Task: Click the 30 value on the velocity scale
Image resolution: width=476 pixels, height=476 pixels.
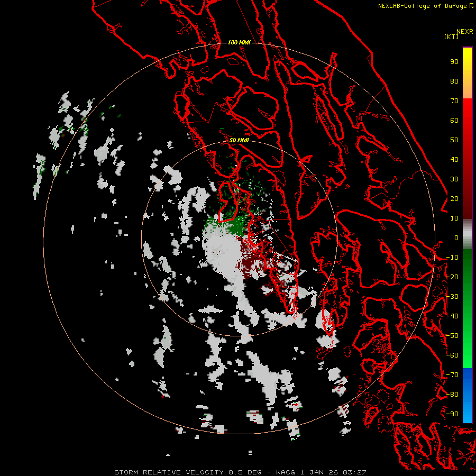Action: click(454, 179)
